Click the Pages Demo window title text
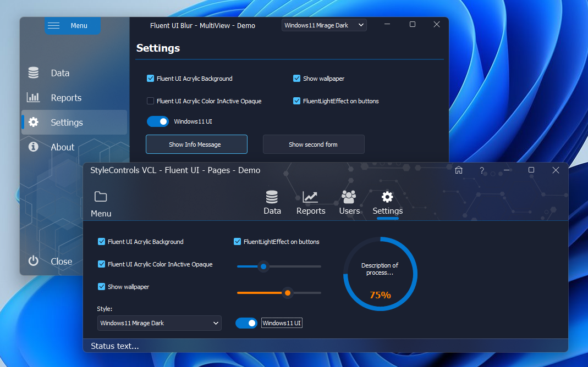The image size is (588, 367). tap(175, 170)
